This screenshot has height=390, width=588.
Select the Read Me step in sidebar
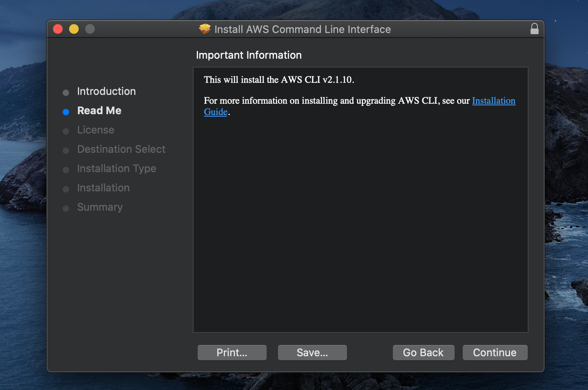pyautogui.click(x=99, y=111)
